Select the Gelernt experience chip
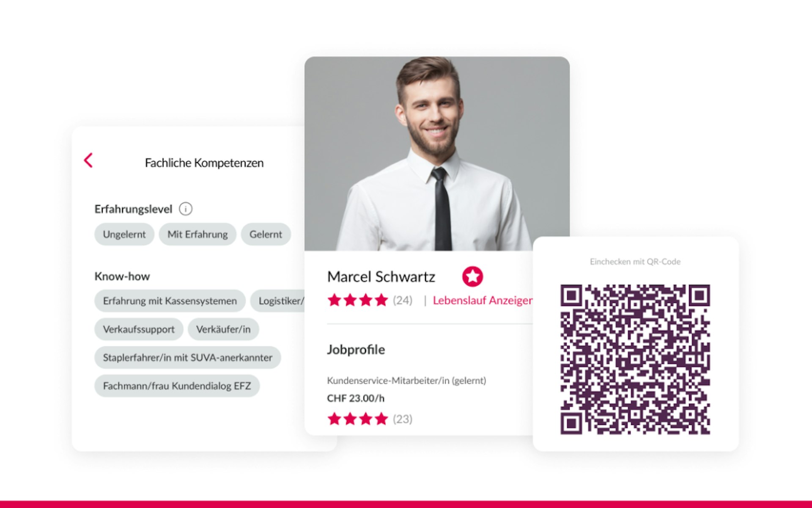Image resolution: width=812 pixels, height=508 pixels. [266, 234]
